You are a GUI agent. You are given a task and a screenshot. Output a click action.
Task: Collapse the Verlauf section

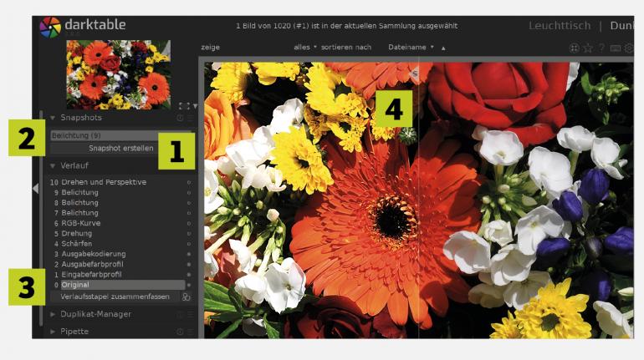pyautogui.click(x=53, y=165)
